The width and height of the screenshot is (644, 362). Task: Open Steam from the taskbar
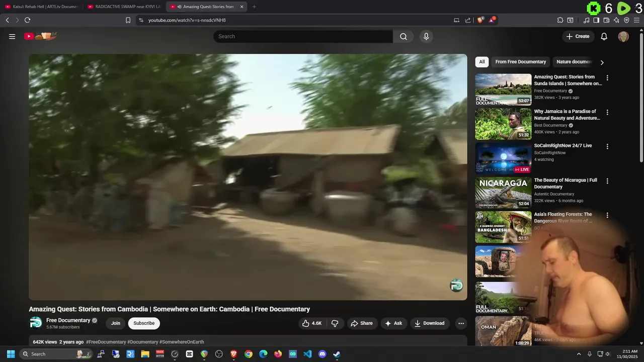(337, 354)
